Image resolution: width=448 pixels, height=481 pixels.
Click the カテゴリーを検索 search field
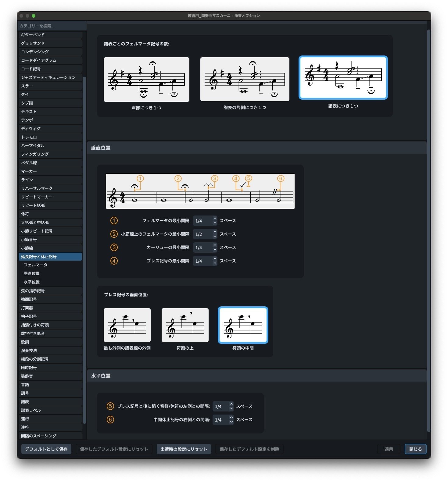point(52,26)
